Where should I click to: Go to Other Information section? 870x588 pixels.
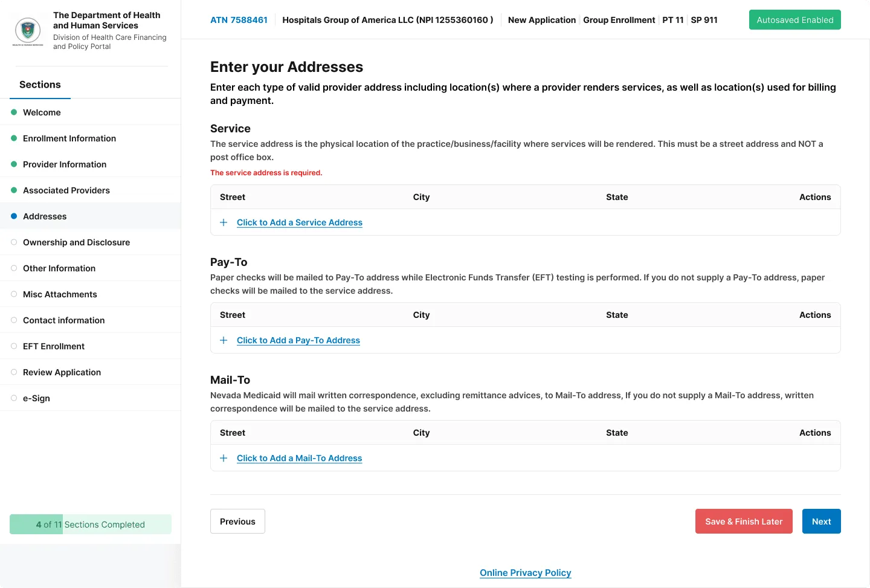point(91,268)
